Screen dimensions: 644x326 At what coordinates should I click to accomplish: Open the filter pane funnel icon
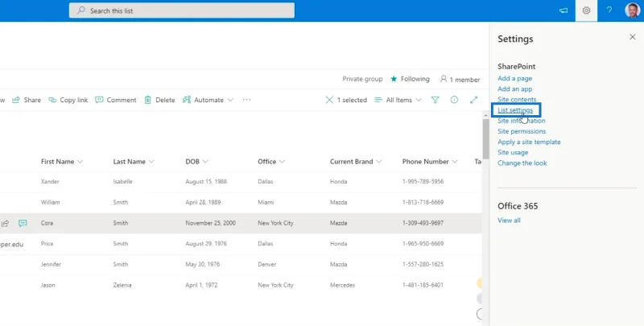pos(435,100)
